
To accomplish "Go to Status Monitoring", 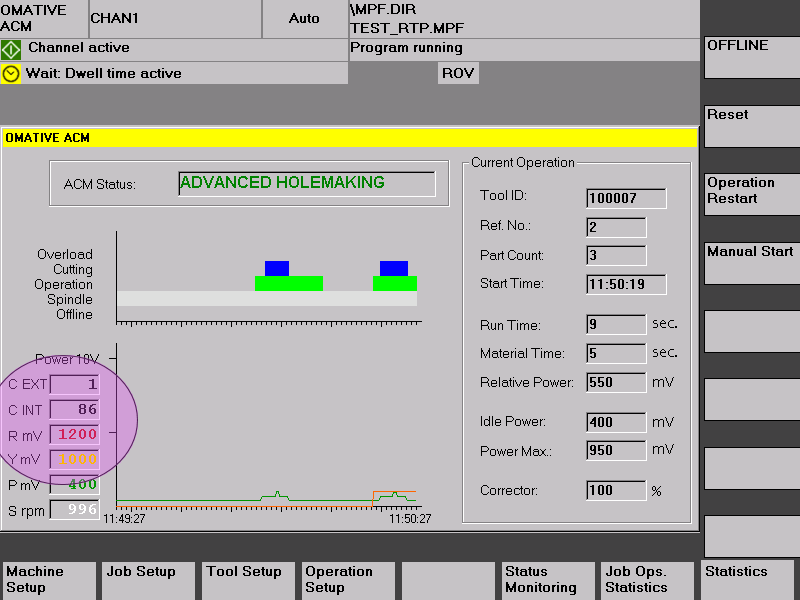I will (547, 580).
